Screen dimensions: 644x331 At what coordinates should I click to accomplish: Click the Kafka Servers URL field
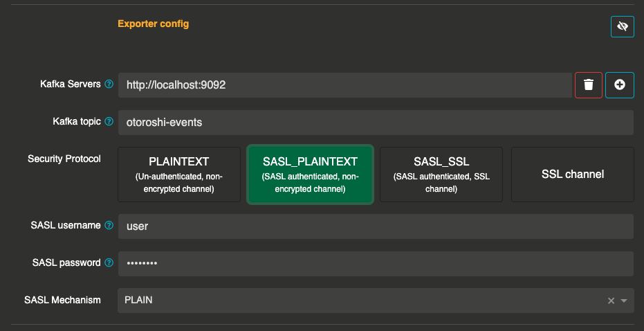click(x=344, y=85)
